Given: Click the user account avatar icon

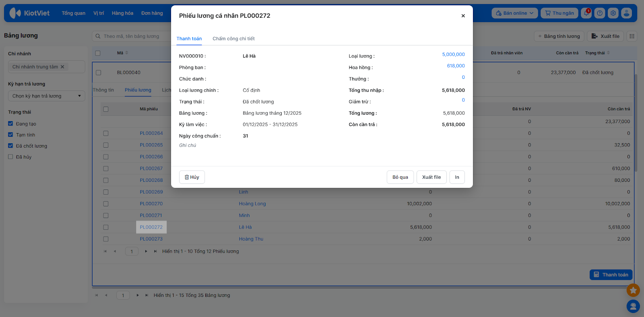Looking at the screenshot, I should (626, 13).
